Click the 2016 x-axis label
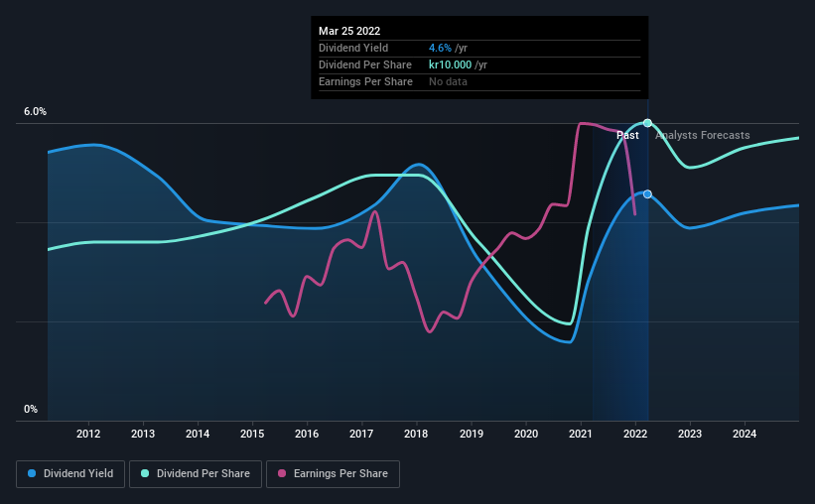The width and height of the screenshot is (815, 504). tap(307, 434)
